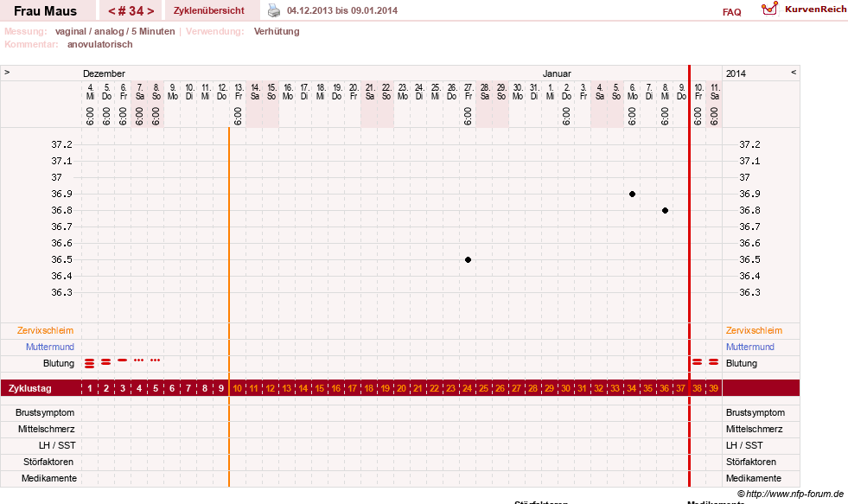Click the #34 cycle number
848x504 pixels.
pos(131,11)
